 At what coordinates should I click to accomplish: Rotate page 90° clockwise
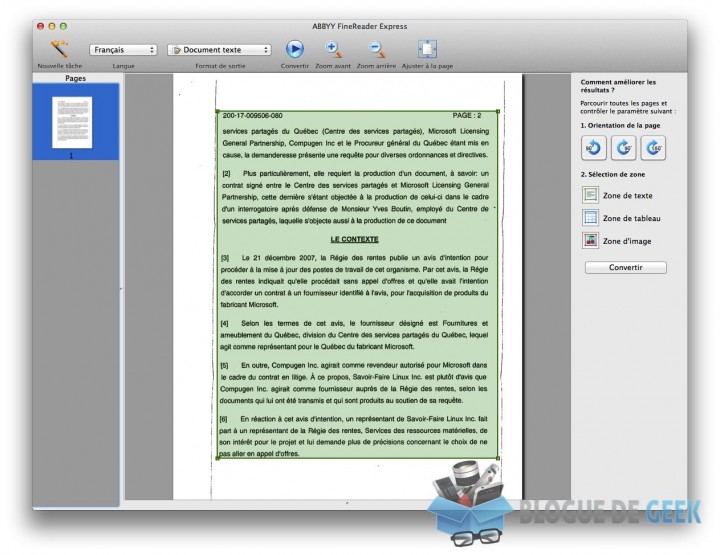coord(623,148)
